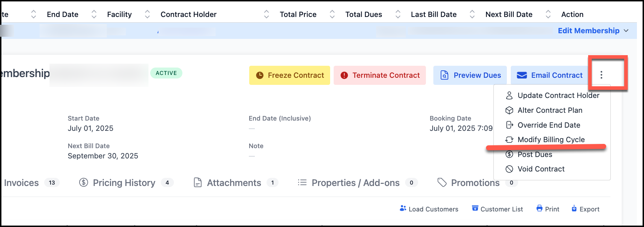Select Override End Date menu option
The height and width of the screenshot is (227, 644).
pos(549,125)
